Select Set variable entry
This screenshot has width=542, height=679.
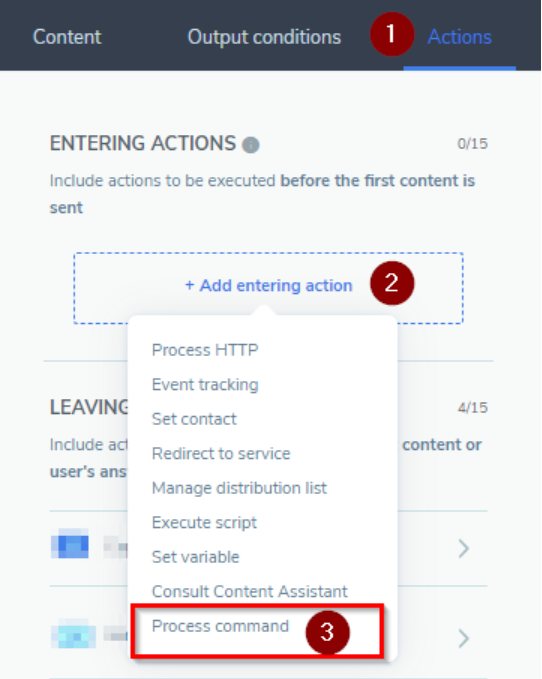195,557
